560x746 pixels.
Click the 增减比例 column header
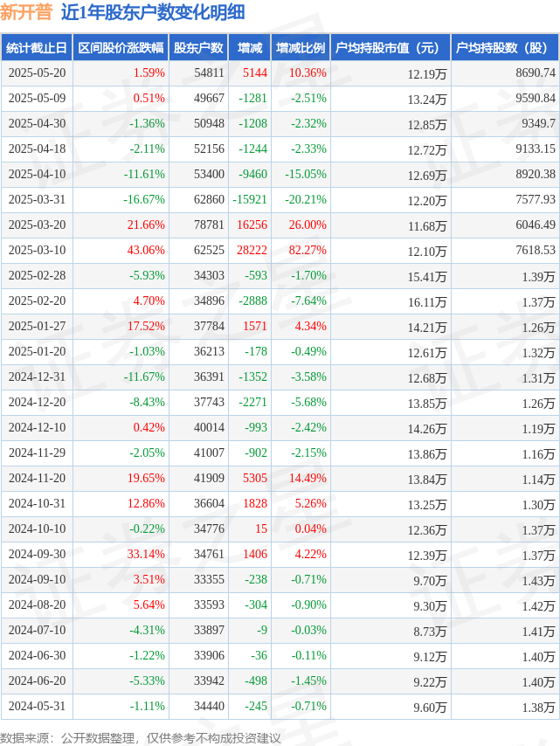pyautogui.click(x=301, y=47)
